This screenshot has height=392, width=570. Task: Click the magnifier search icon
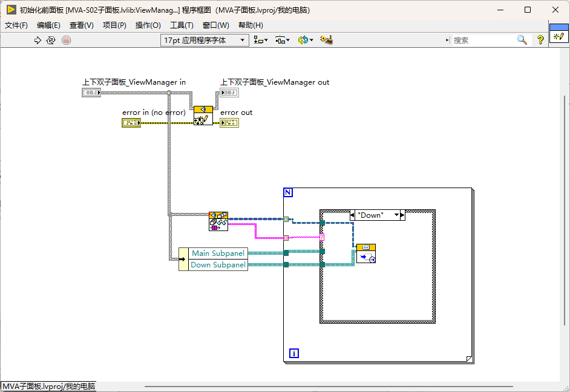tap(522, 40)
